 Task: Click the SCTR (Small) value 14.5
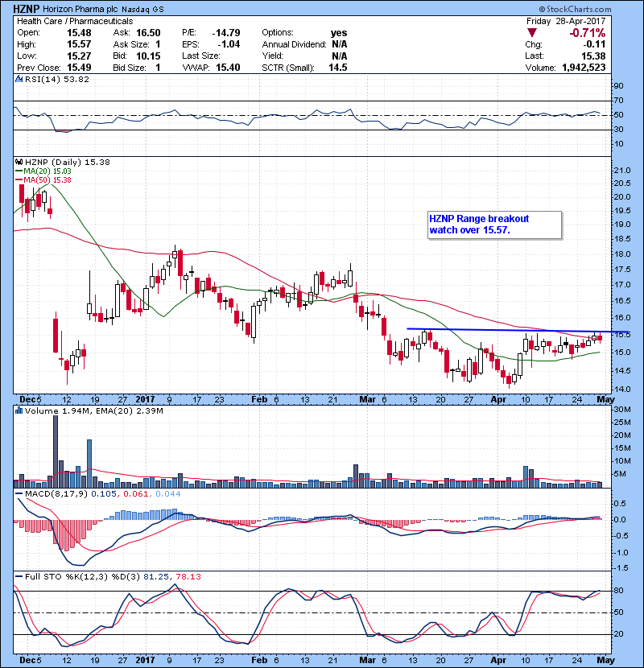click(338, 68)
